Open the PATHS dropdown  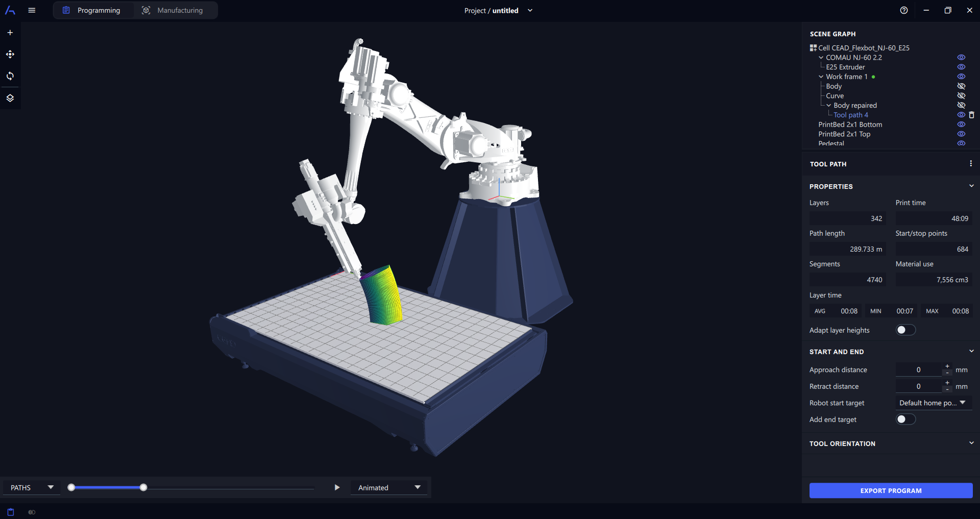tap(32, 487)
